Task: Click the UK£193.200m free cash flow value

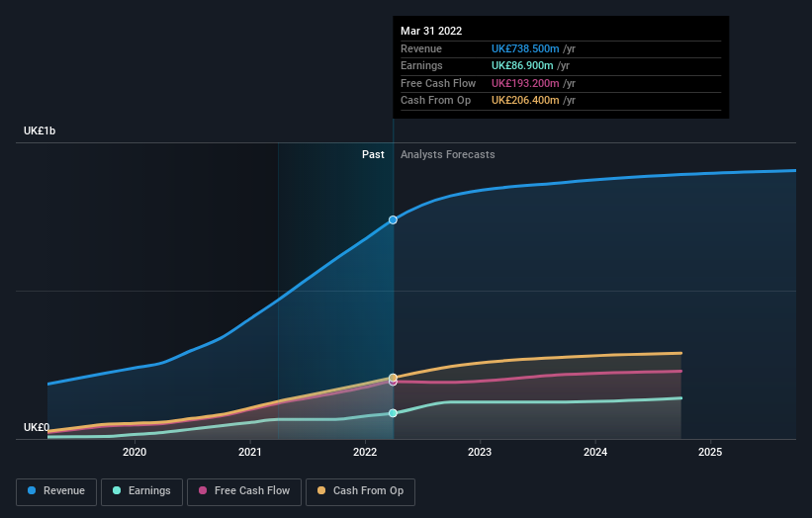Action: tap(525, 83)
